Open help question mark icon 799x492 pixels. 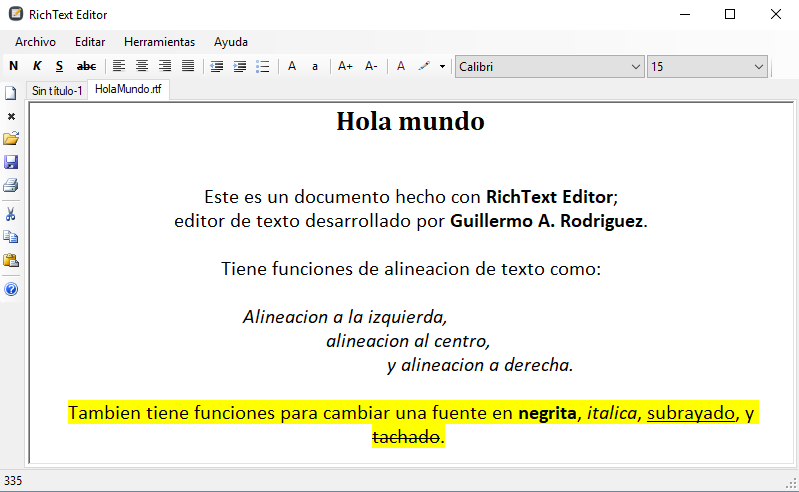click(x=11, y=289)
